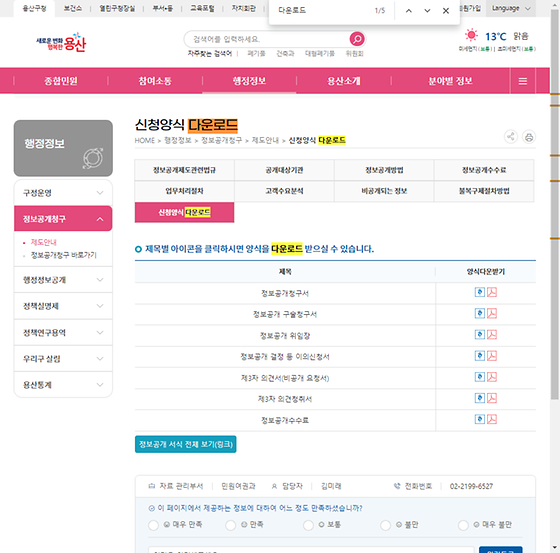
Task: Select 매우 불만 satisfaction radio
Action: [x=463, y=525]
